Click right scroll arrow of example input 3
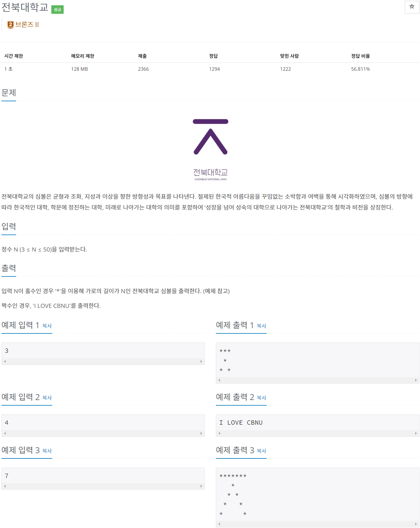This screenshot has height=528, width=420. click(x=201, y=486)
